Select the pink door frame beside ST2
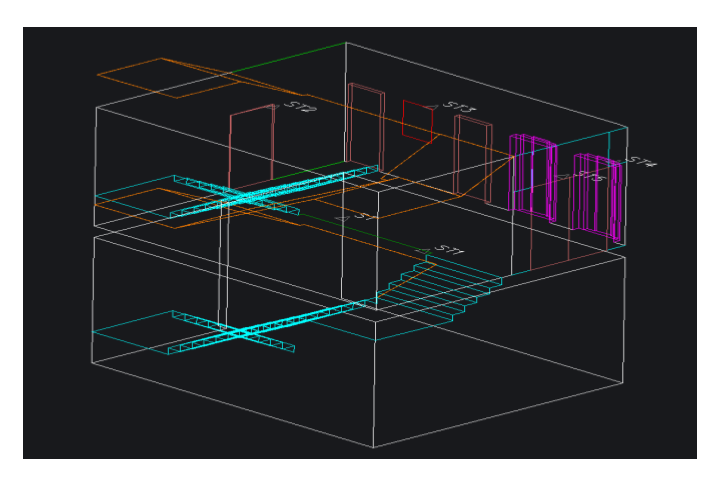The width and height of the screenshot is (720, 486). [x=252, y=147]
